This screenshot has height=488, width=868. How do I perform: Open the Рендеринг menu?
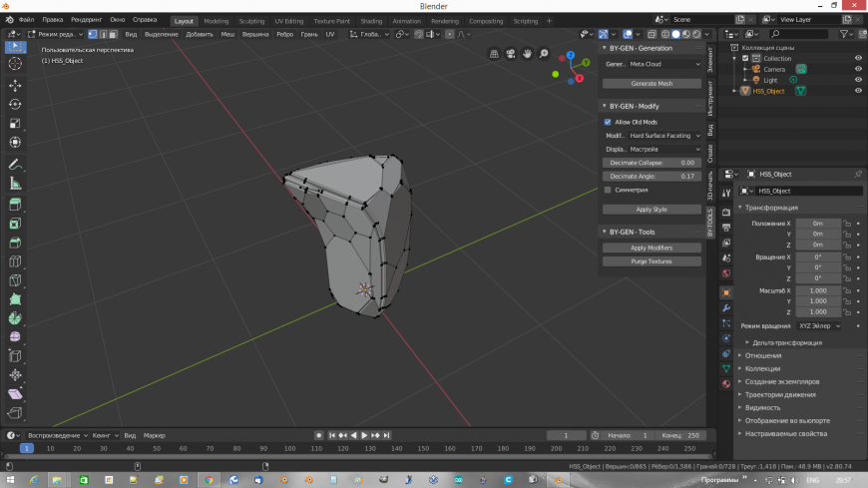tap(87, 19)
